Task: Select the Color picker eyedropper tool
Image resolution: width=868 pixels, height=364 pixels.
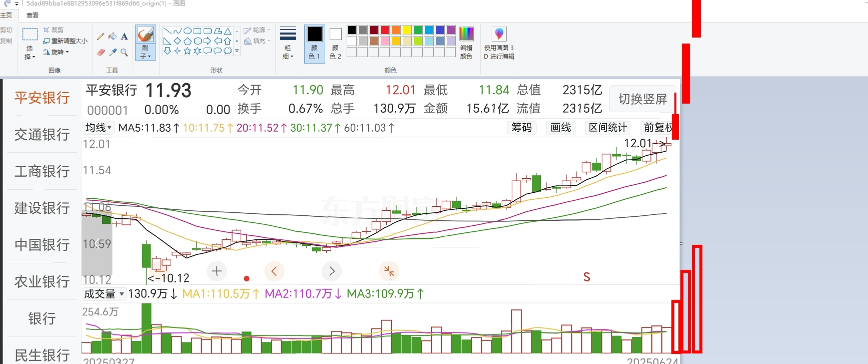Action: pos(113,52)
